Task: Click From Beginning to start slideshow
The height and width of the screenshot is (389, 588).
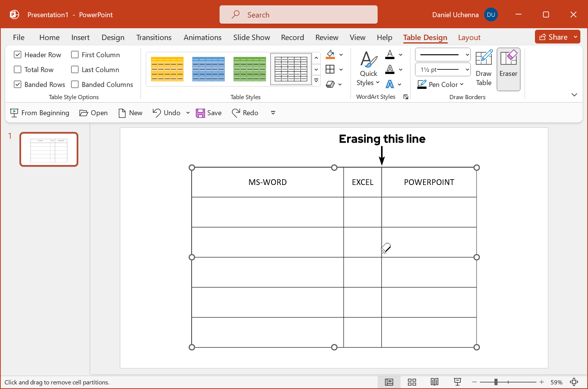Action: pos(40,113)
